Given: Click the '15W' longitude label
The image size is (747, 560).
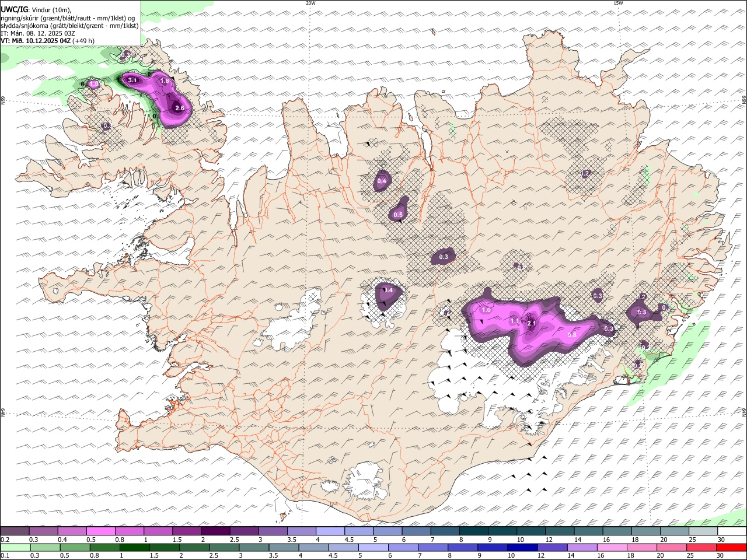Looking at the screenshot, I should [x=618, y=3].
